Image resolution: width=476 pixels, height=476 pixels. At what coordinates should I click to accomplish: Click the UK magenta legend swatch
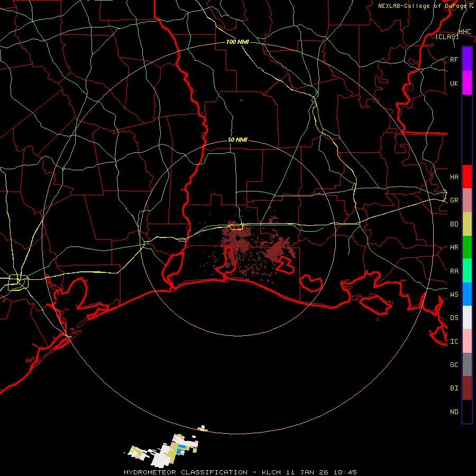(467, 83)
